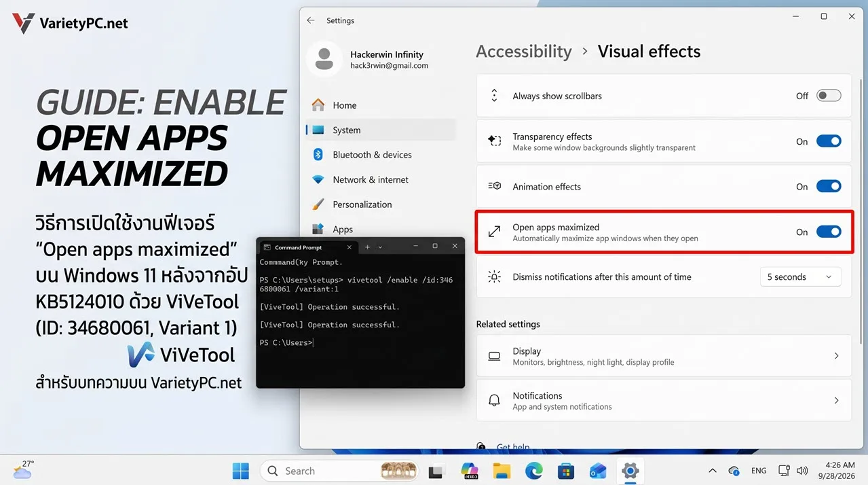This screenshot has height=485, width=868.
Task: Click the Settings gear on the taskbar
Action: tap(630, 471)
